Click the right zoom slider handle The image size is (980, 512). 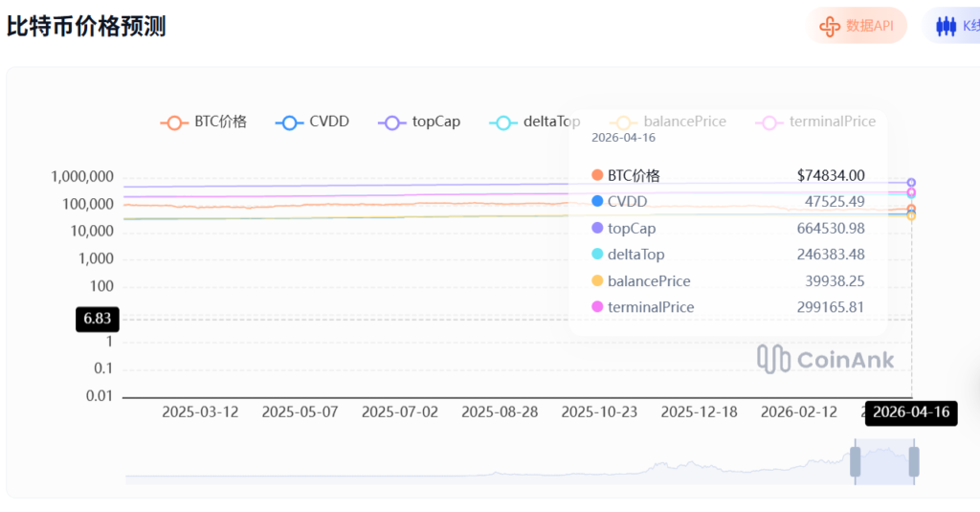point(914,461)
